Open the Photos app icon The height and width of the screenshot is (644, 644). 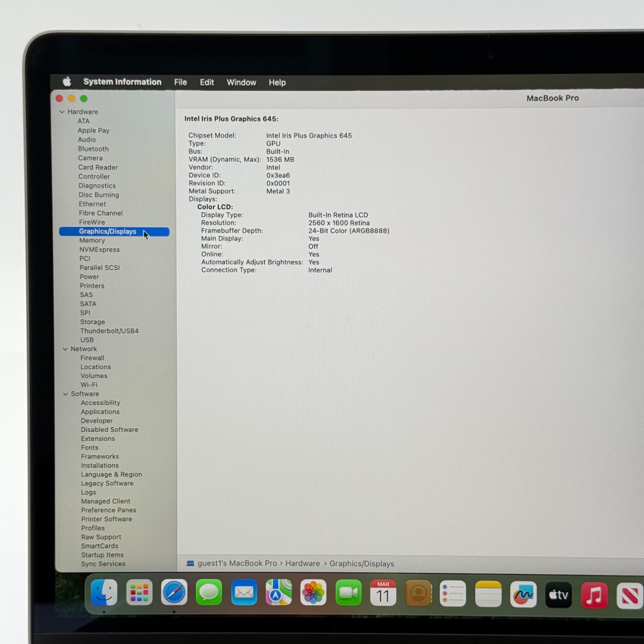[x=313, y=593]
